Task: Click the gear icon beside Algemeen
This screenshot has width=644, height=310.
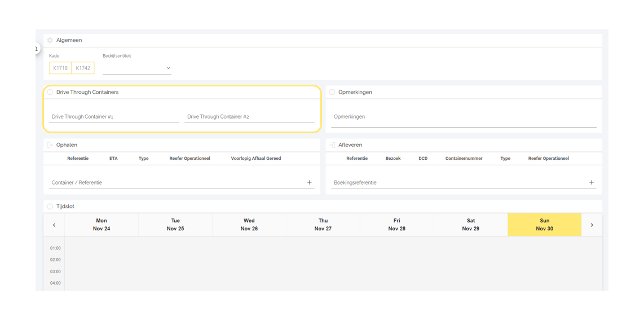Action: point(50,41)
